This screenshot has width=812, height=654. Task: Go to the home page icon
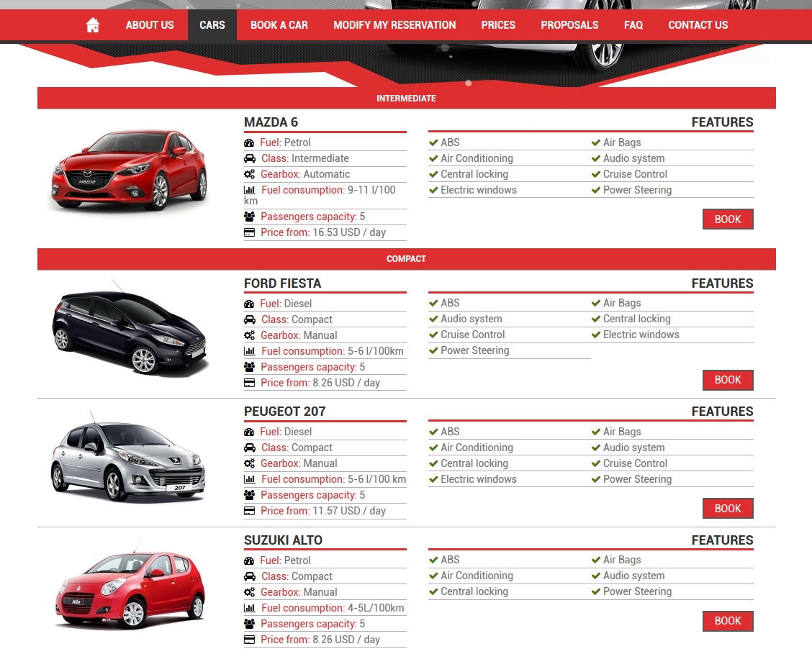(x=93, y=25)
